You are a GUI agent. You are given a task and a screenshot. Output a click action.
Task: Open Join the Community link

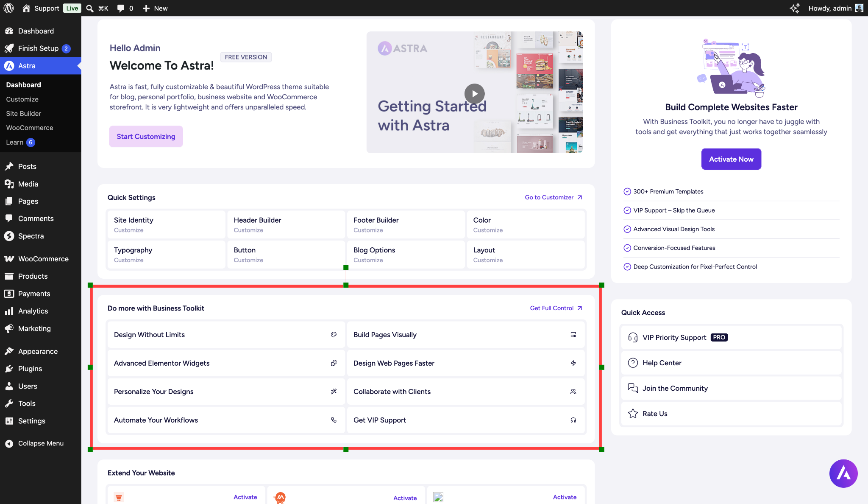coord(731,388)
